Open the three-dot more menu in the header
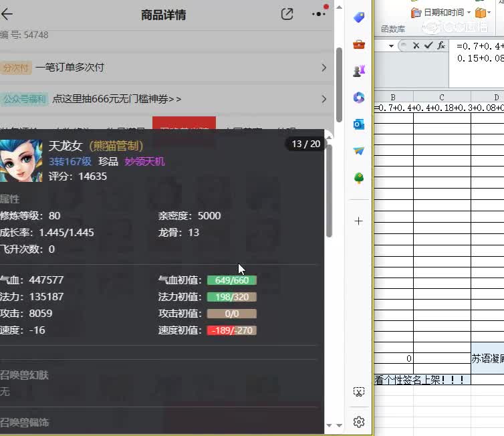Viewport: 504px width, 436px height. click(x=318, y=14)
